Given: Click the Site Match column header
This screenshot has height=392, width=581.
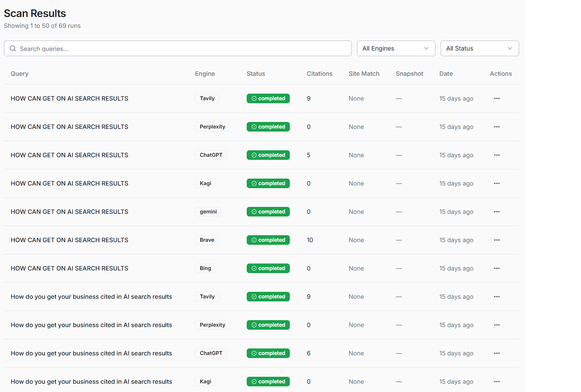Looking at the screenshot, I should point(364,74).
